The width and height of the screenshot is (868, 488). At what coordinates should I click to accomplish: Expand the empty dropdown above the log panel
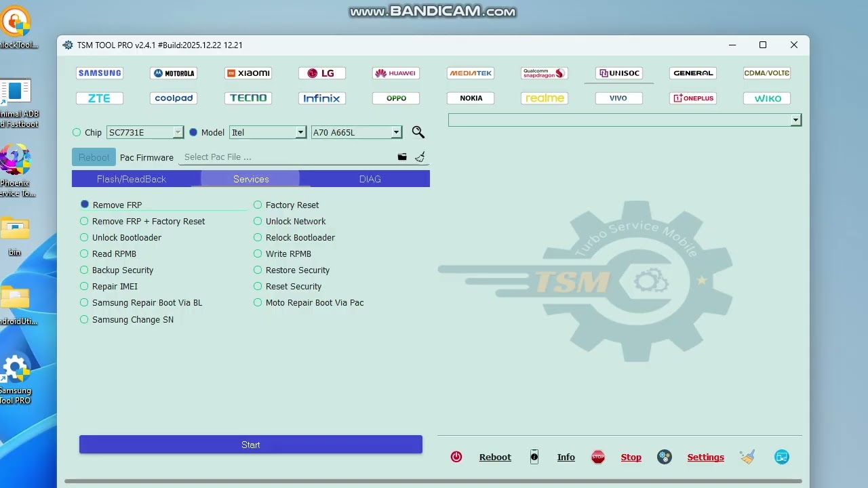(x=625, y=120)
